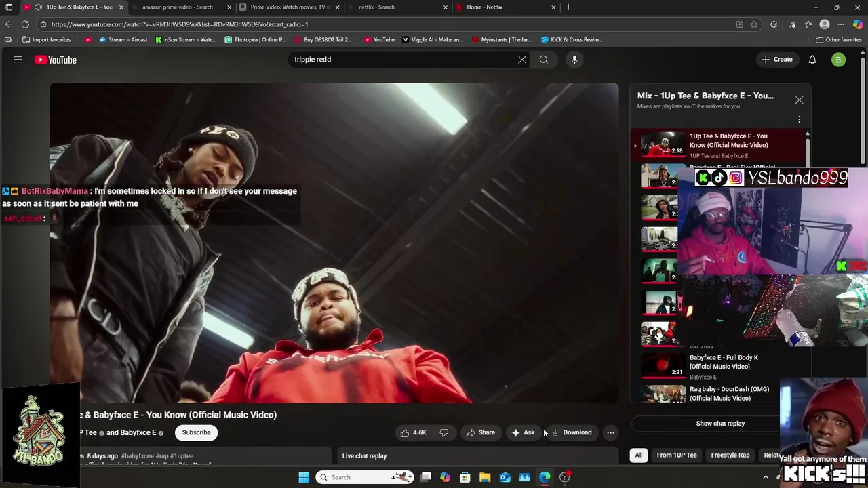Open a new browser tab
Image resolution: width=868 pixels, height=488 pixels.
(x=568, y=7)
